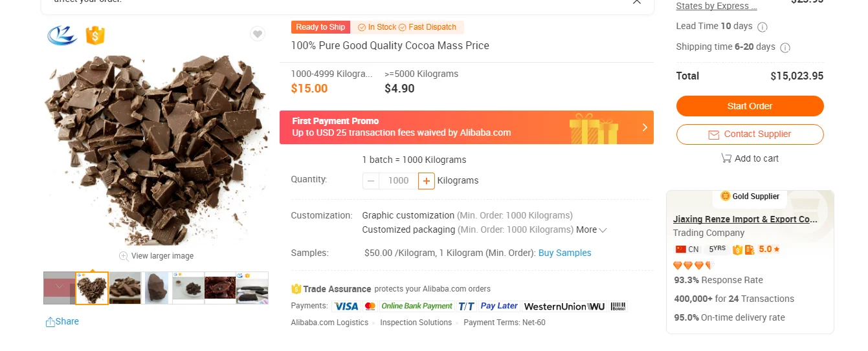Click the Share icon below thumbnails
This screenshot has width=868, height=351.
[50, 322]
